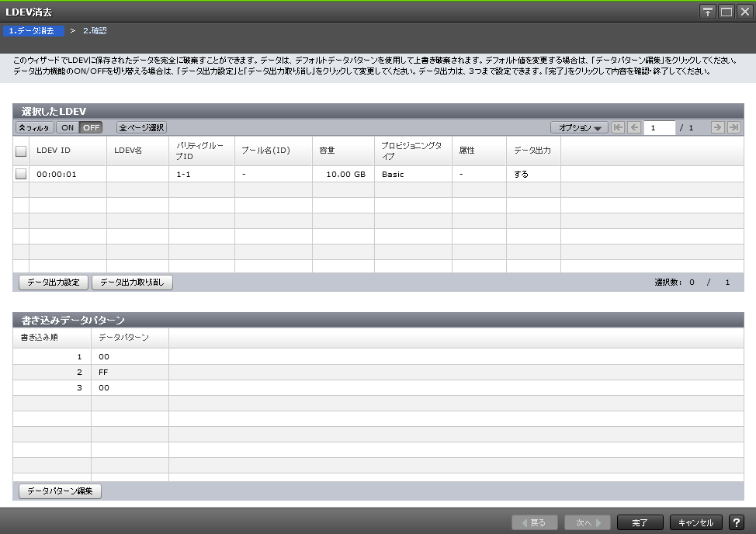Screen dimensions: 756x534
Task: Turn the filter ON
Action: (x=68, y=128)
